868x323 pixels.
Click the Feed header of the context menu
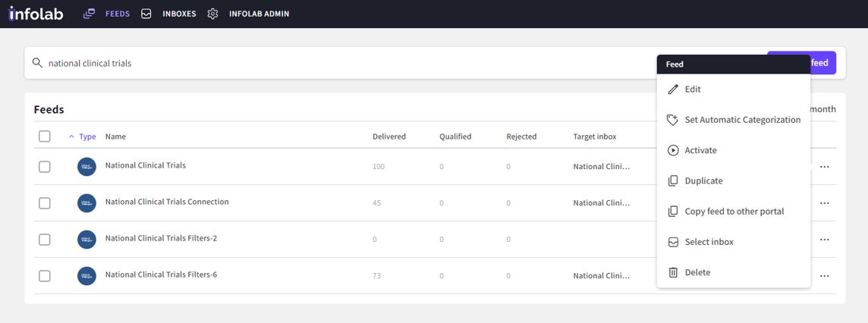coord(734,64)
